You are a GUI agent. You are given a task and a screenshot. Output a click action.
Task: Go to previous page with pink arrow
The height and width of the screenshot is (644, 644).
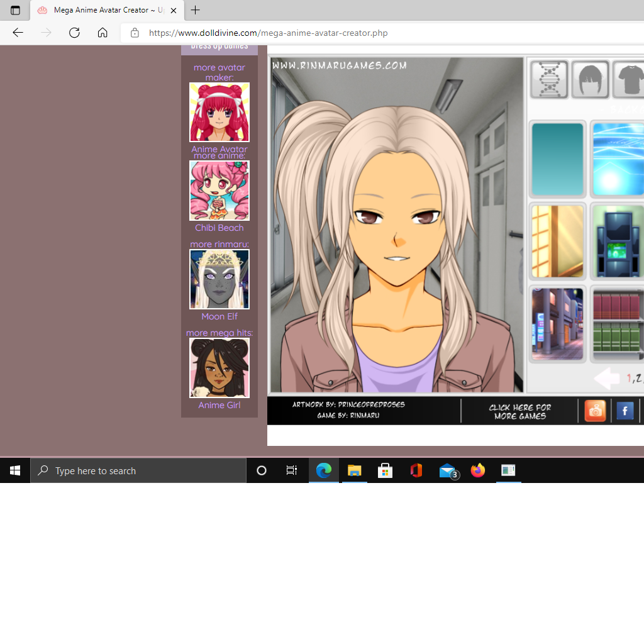(x=607, y=378)
